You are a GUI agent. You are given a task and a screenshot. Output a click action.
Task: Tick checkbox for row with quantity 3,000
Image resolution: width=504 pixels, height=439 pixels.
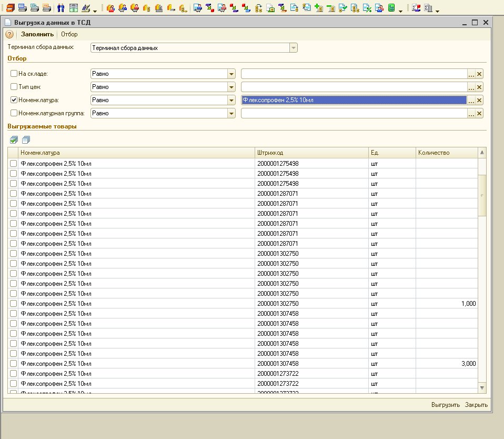pyautogui.click(x=14, y=364)
